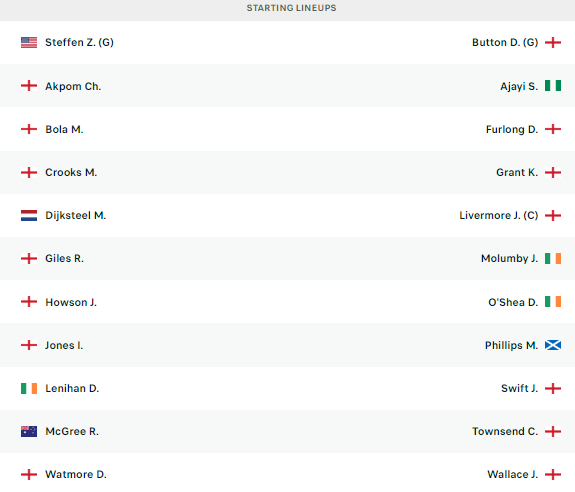Select Swift J. from lineup
This screenshot has width=575, height=492.
pyautogui.click(x=519, y=388)
